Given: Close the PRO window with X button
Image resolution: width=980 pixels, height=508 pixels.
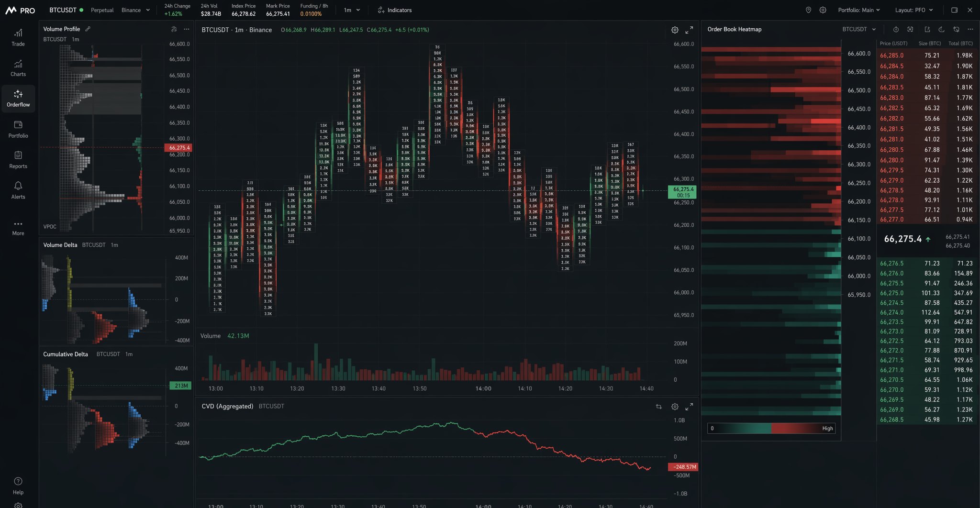Looking at the screenshot, I should click(x=970, y=10).
